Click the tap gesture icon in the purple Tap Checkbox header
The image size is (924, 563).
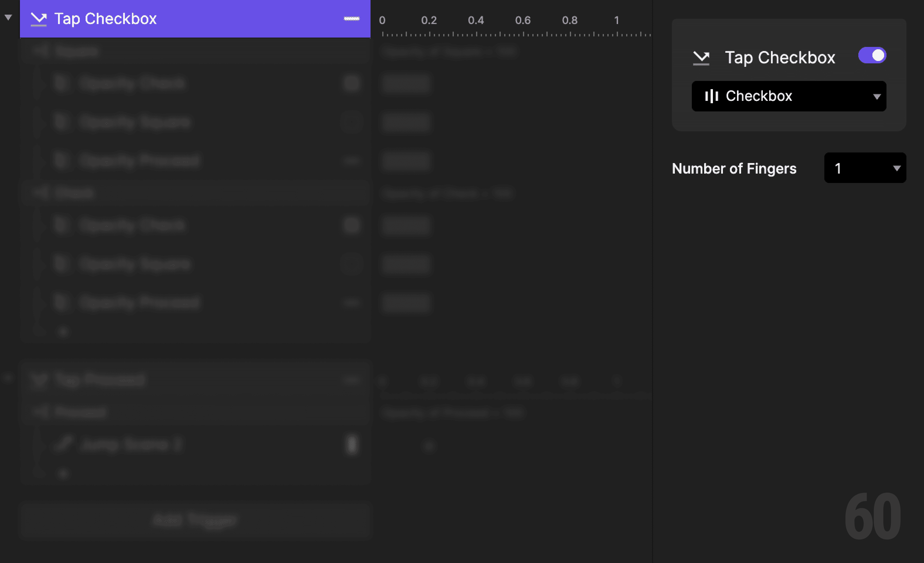(39, 18)
